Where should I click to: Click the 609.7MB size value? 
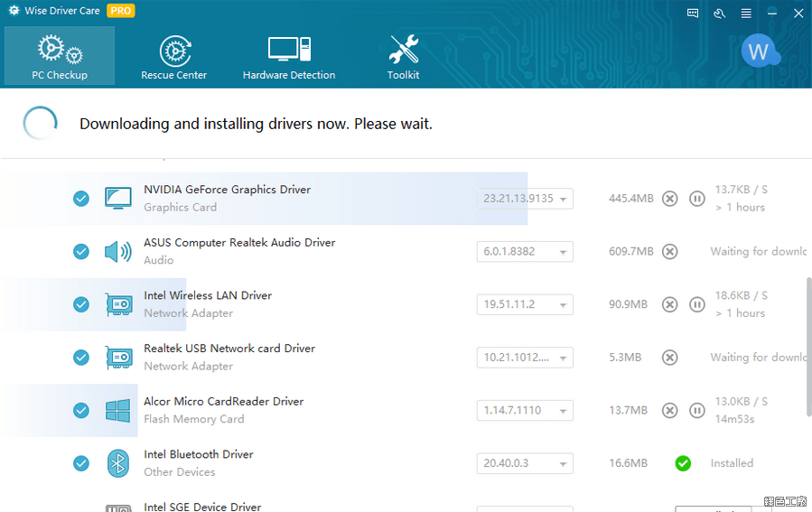click(x=630, y=252)
